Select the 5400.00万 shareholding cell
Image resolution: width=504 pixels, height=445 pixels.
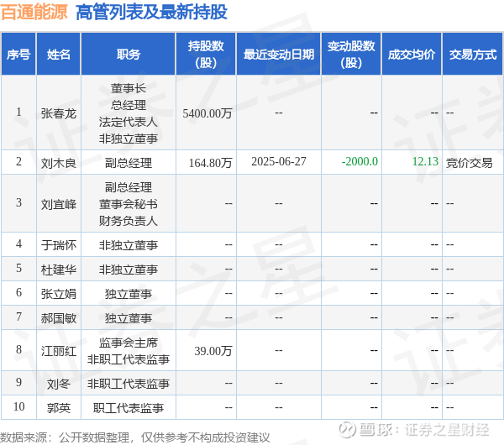(x=207, y=113)
